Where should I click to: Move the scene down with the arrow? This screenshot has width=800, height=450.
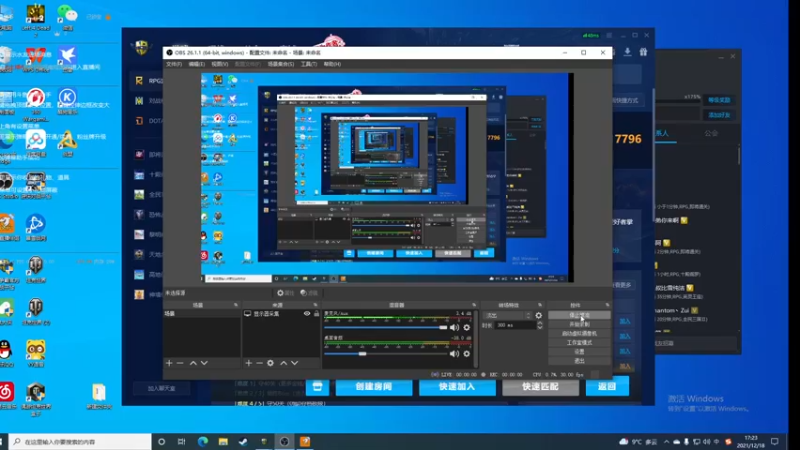(x=204, y=363)
